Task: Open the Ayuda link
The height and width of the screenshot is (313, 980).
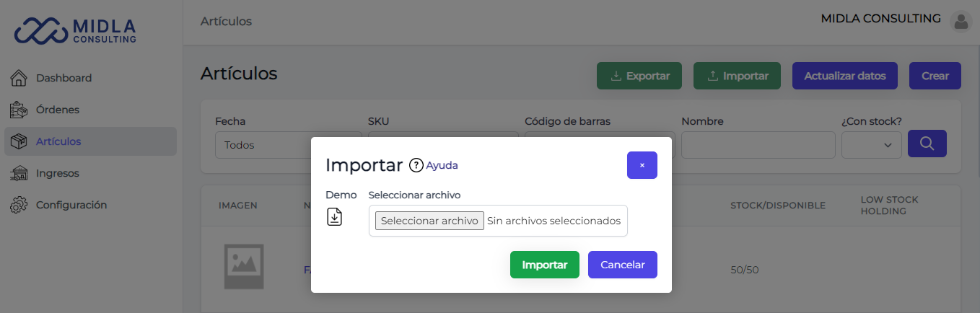Action: click(442, 165)
